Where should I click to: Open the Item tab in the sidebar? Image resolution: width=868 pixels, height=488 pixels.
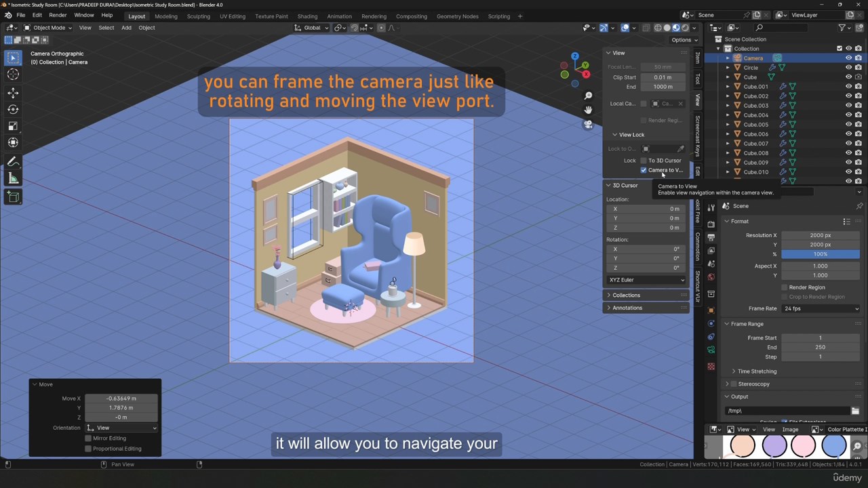tap(697, 58)
